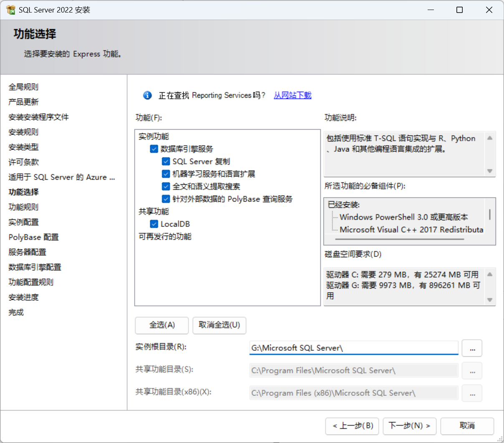Click the up arrow of the 磁盘空间要求 scrollbar
Screen dimensions: 504x443
tap(490, 274)
